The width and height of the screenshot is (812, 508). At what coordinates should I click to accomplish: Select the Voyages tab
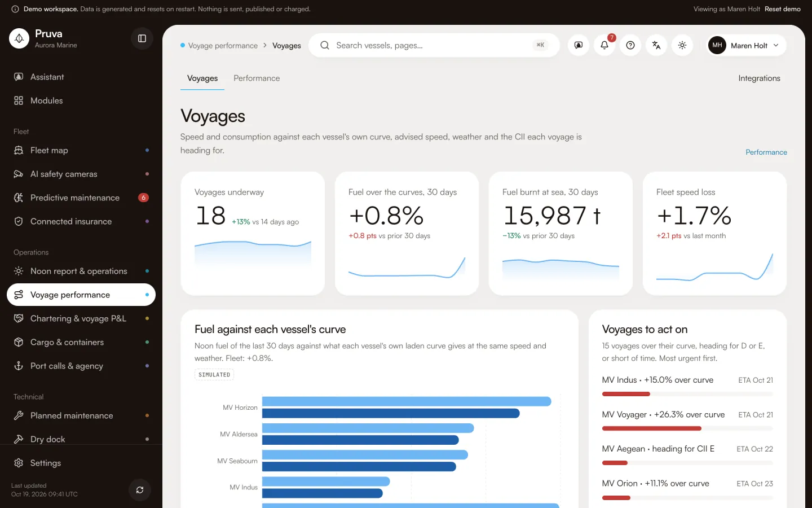(202, 78)
